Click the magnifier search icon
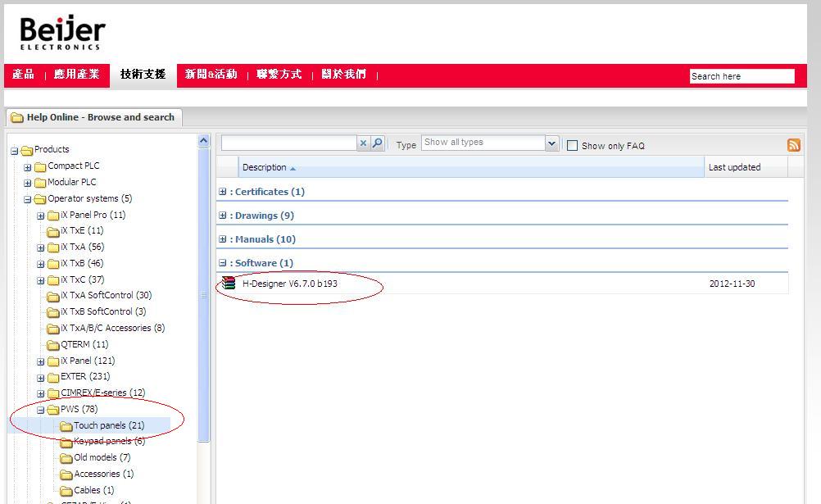The height and width of the screenshot is (504, 821). pos(377,143)
